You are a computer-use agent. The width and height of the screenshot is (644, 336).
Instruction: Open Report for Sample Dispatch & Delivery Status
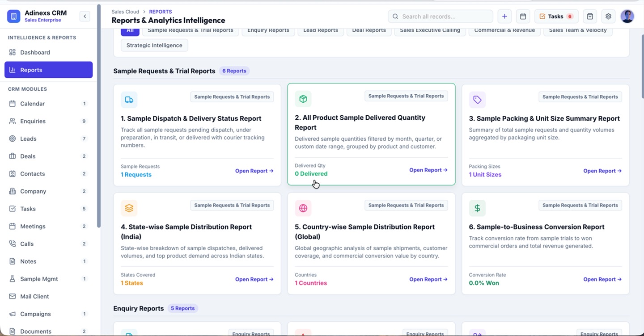pos(254,171)
